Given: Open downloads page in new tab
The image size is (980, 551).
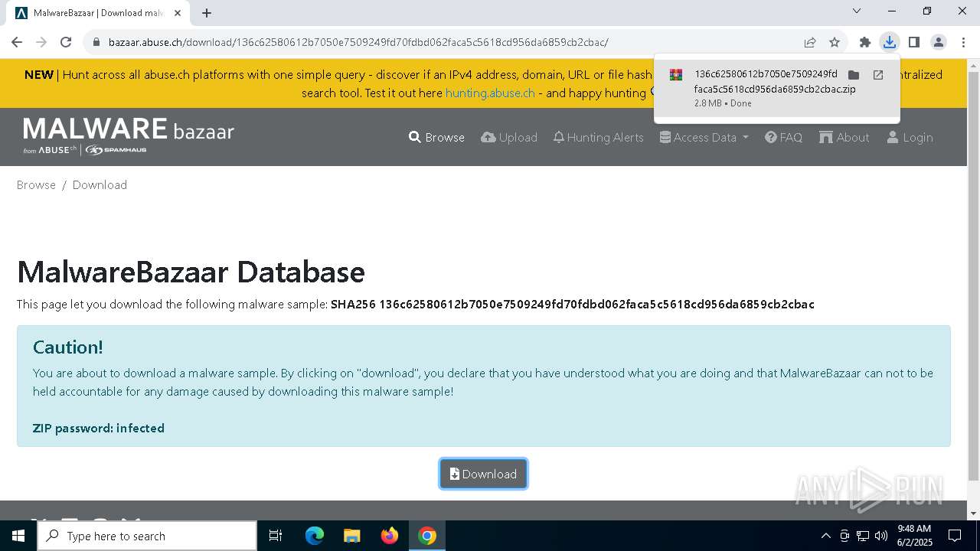Looking at the screenshot, I should [878, 75].
